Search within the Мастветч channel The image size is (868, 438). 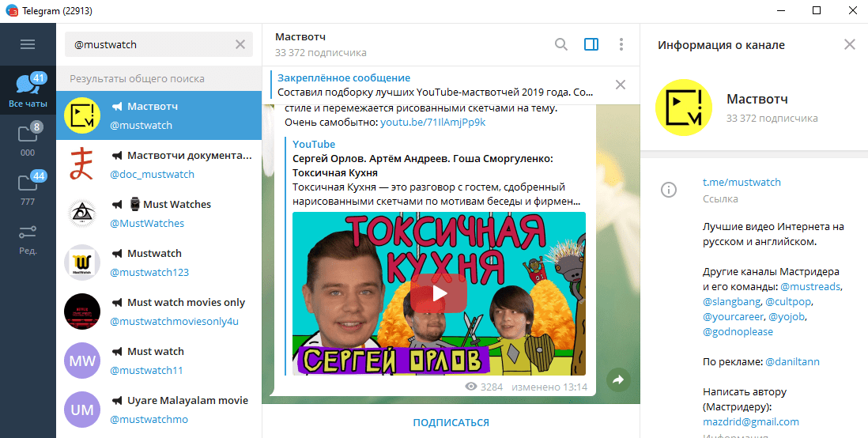[560, 44]
